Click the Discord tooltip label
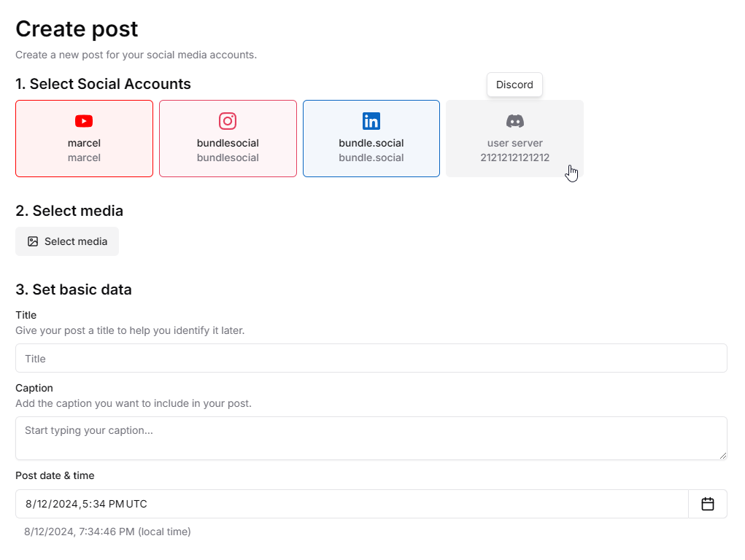Viewport: 745px width, 560px height. [514, 85]
